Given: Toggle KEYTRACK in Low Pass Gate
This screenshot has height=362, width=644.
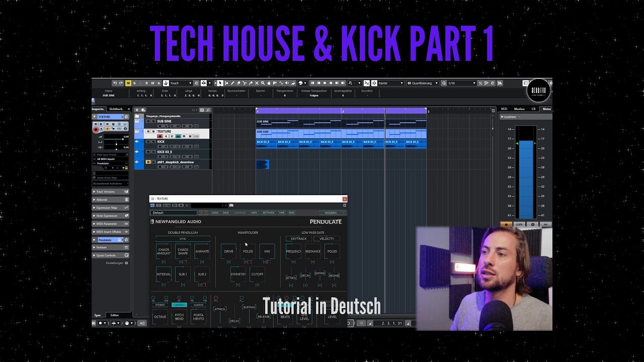Looking at the screenshot, I should tap(298, 238).
